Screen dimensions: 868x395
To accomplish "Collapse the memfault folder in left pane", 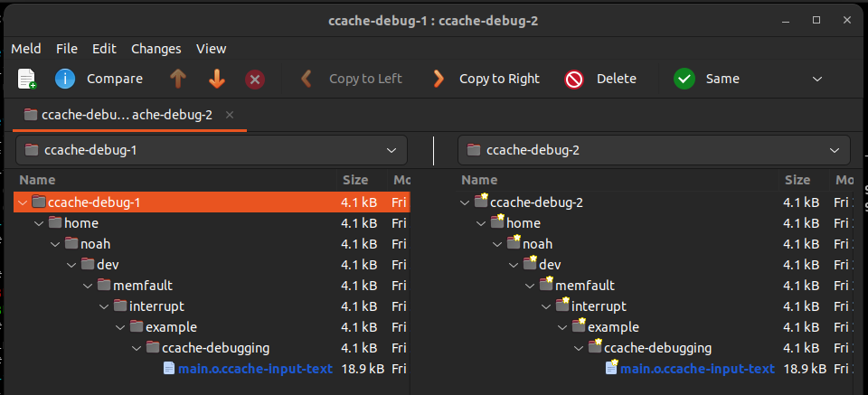I will [x=88, y=286].
